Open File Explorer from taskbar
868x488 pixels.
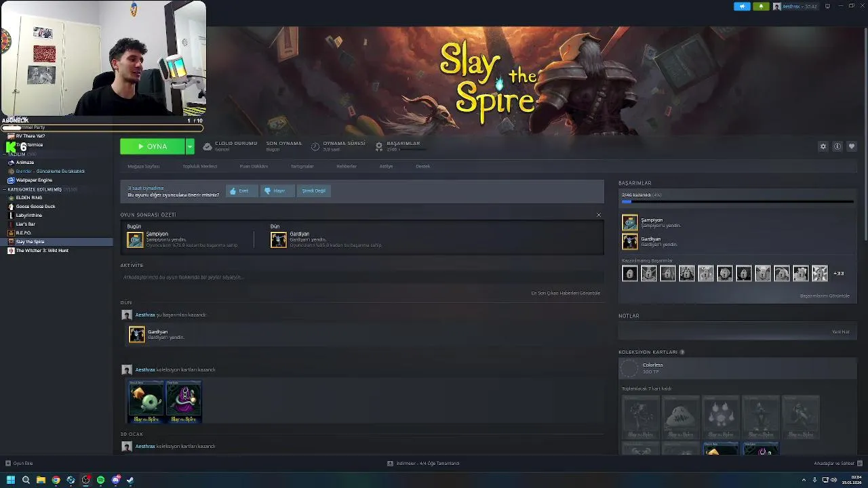pos(41,480)
